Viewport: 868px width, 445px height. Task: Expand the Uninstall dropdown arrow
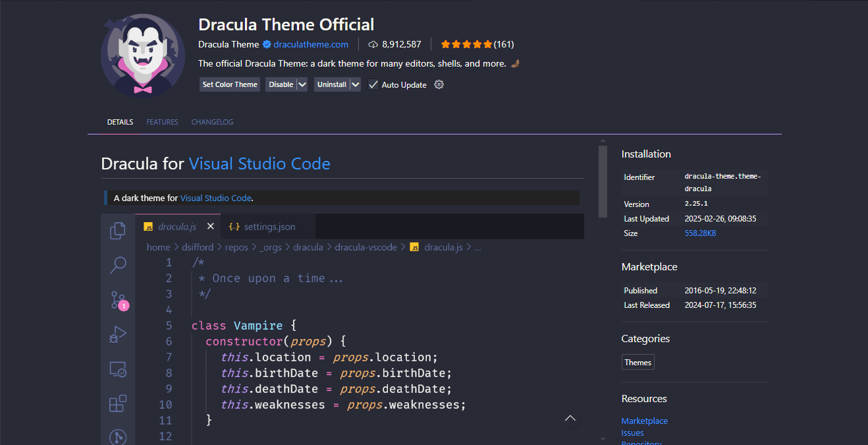355,84
